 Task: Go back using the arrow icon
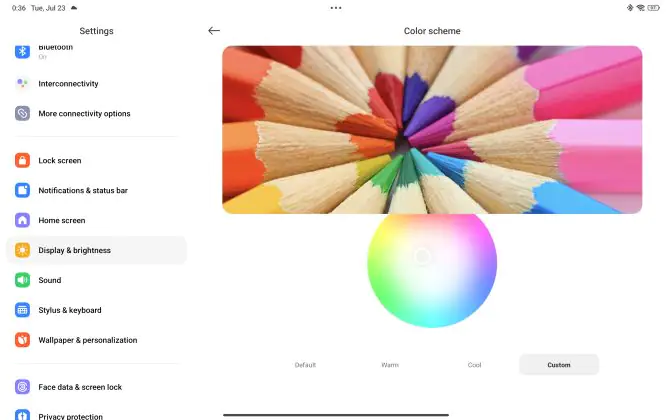214,30
